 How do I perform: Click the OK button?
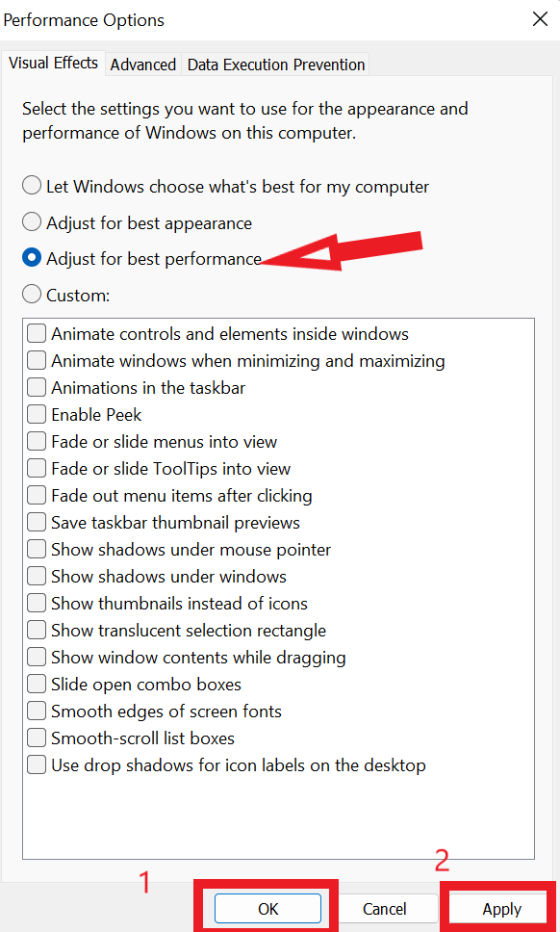click(267, 908)
